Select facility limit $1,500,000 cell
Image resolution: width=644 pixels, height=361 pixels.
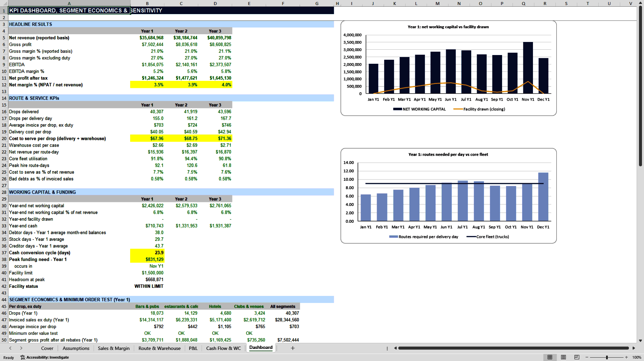point(147,273)
